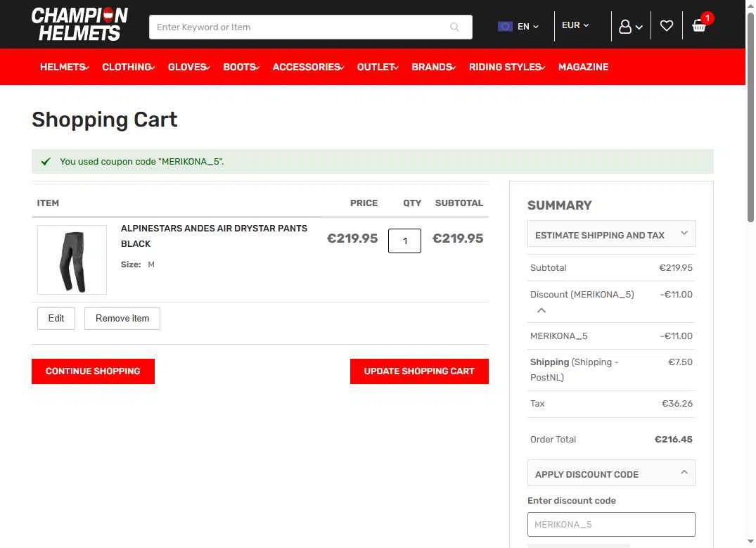756x548 pixels.
Task: Click the search magnifier icon
Action: pyautogui.click(x=454, y=27)
